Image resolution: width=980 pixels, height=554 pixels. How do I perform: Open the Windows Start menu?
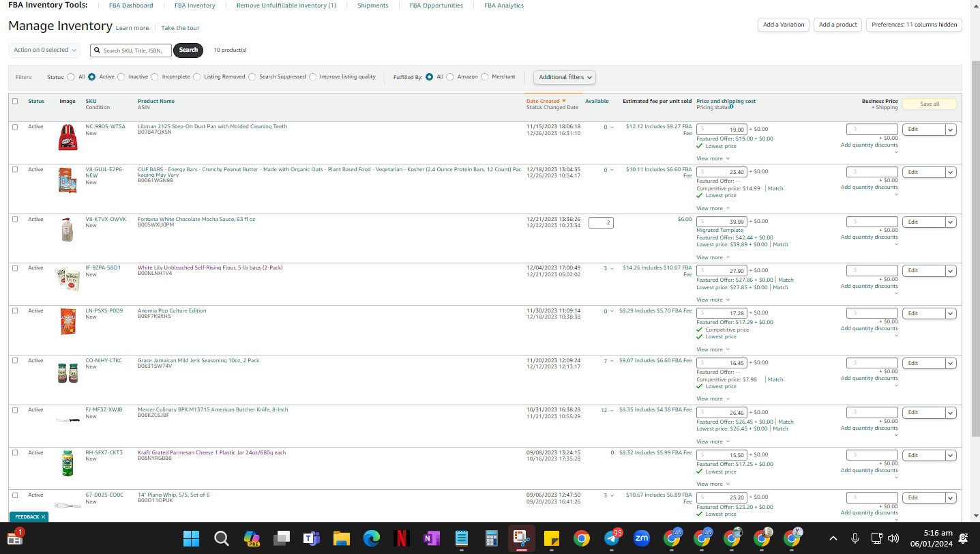(x=191, y=538)
